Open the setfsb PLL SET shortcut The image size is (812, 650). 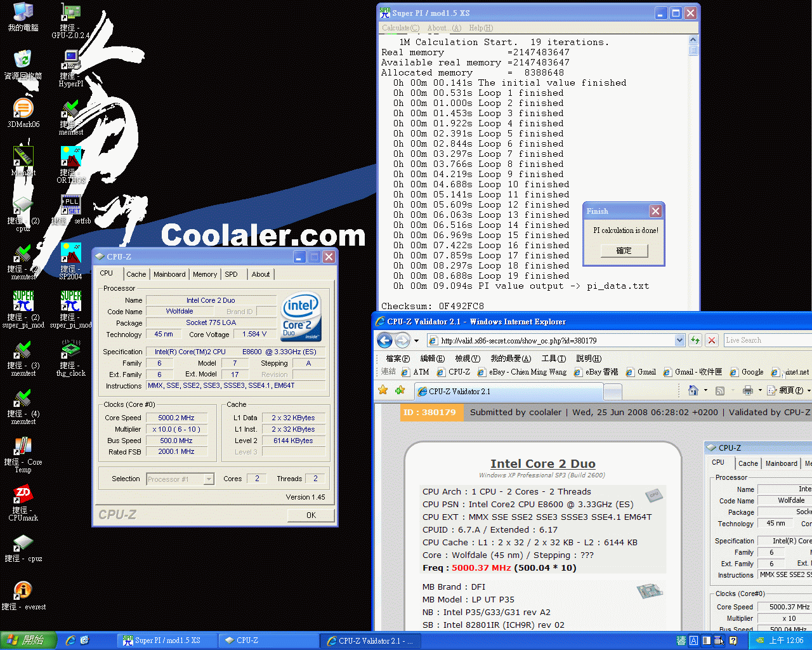tap(70, 210)
